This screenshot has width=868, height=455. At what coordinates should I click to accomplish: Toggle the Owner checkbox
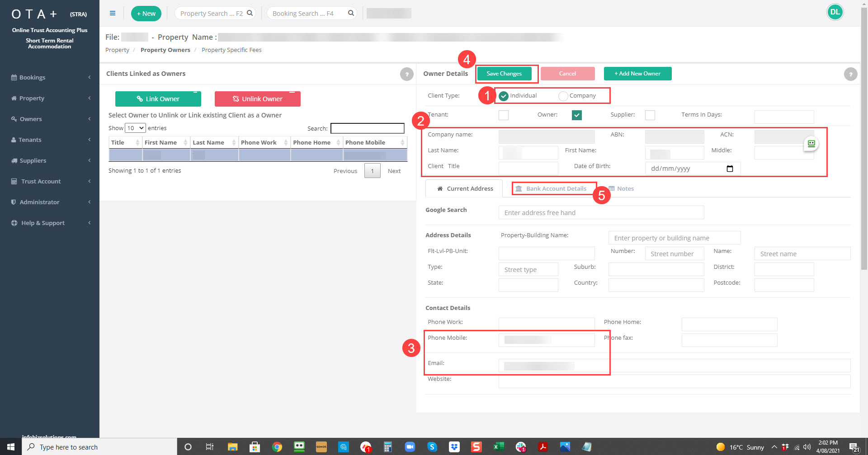tap(577, 115)
